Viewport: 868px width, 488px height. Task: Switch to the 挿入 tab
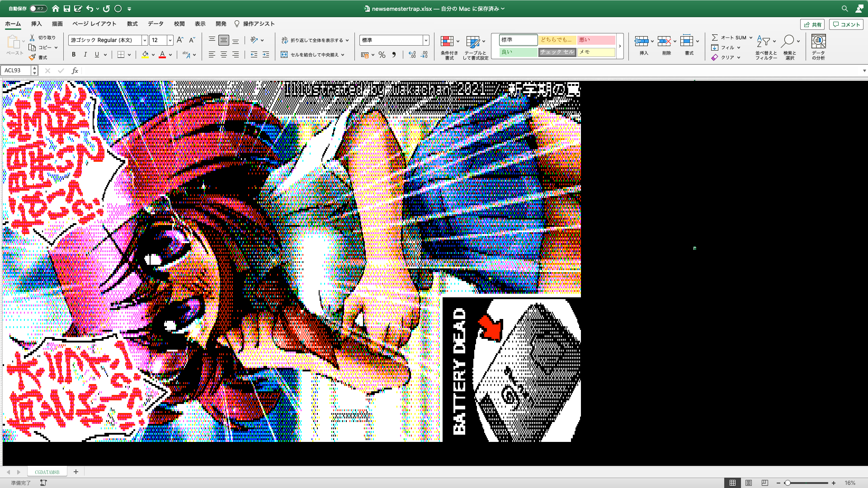[36, 23]
